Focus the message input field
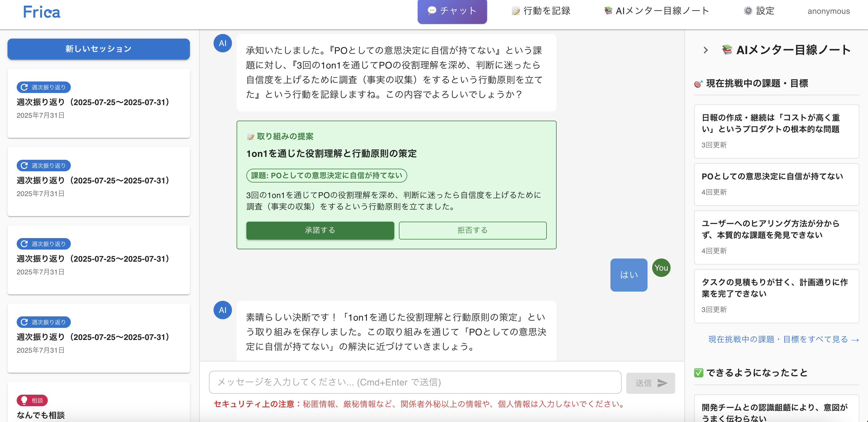 click(415, 382)
